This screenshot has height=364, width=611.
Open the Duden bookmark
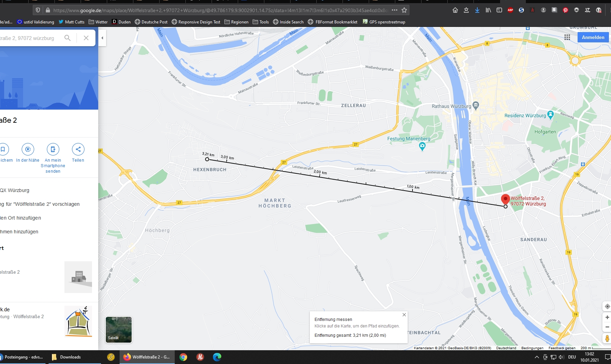tap(121, 22)
